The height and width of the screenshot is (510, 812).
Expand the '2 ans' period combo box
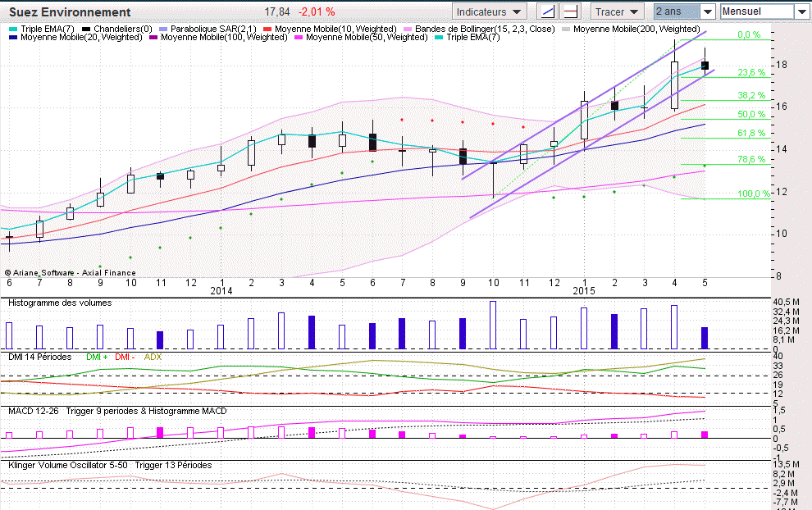coord(707,11)
